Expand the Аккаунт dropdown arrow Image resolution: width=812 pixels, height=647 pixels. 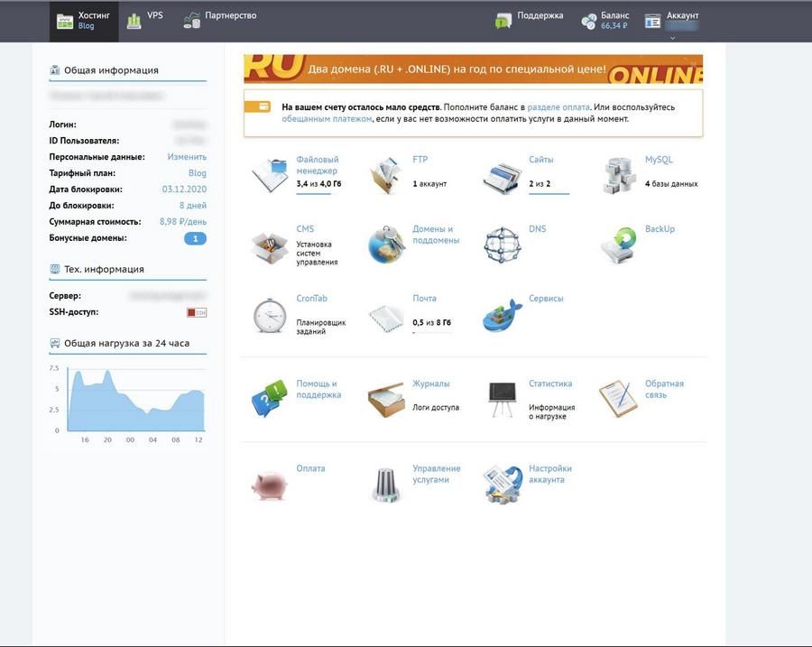[673, 38]
